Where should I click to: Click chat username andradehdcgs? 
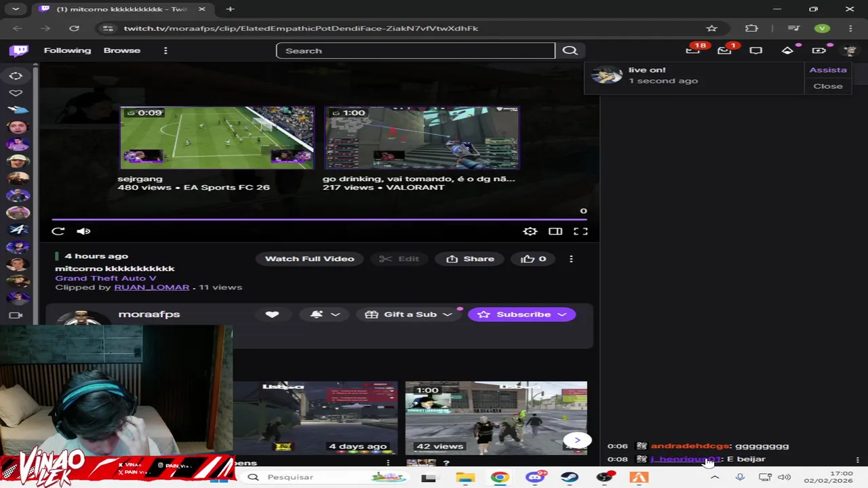pyautogui.click(x=690, y=446)
